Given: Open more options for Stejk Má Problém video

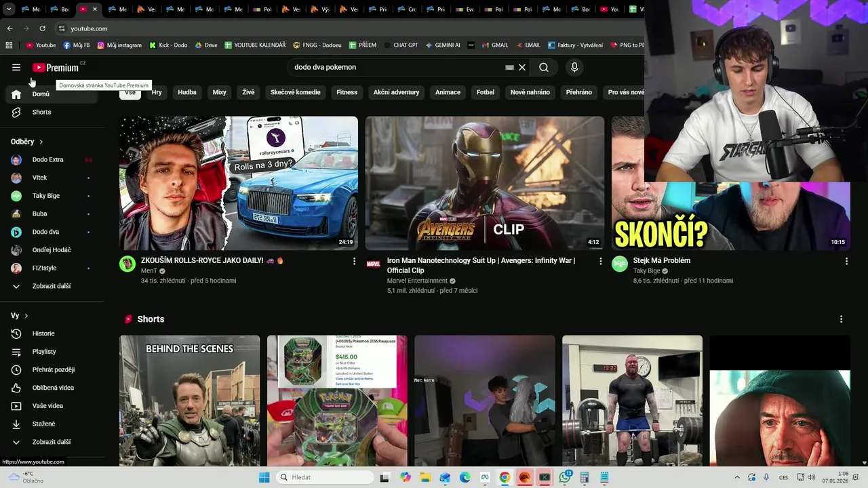Looking at the screenshot, I should (846, 261).
